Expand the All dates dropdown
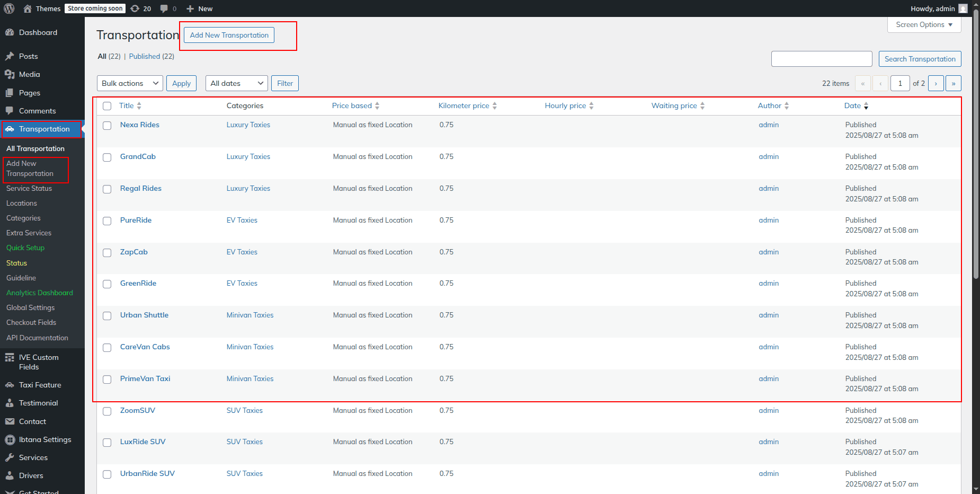980x494 pixels. pyautogui.click(x=236, y=83)
